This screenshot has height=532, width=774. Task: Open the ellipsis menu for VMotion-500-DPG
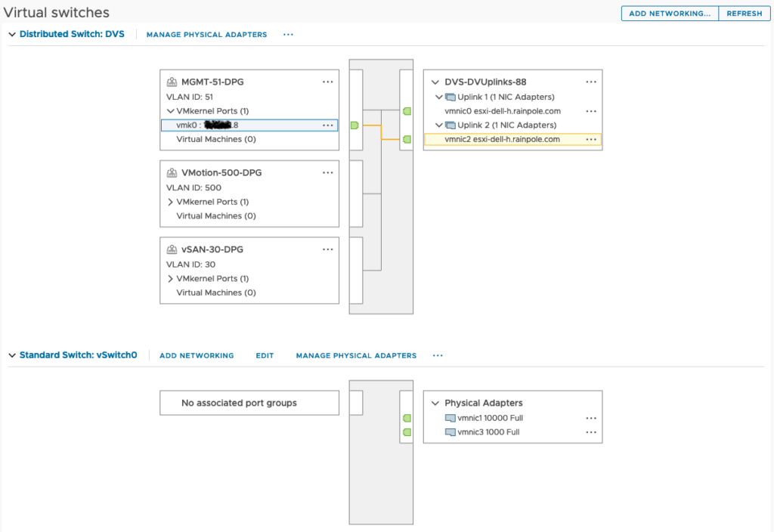[x=327, y=172]
